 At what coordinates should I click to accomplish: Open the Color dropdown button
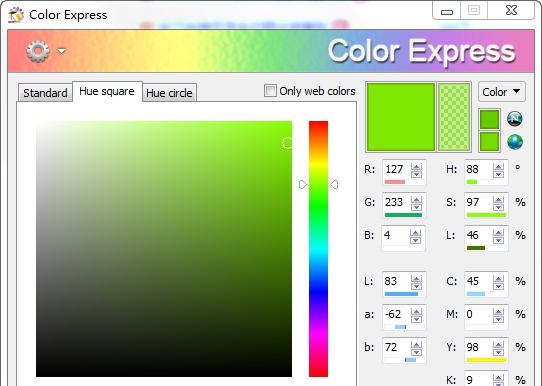502,92
